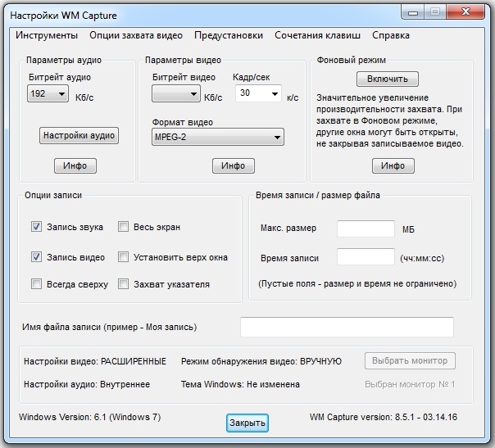The height and width of the screenshot is (448, 495).
Task: Open the Опции захвата видео menu
Action: (136, 35)
